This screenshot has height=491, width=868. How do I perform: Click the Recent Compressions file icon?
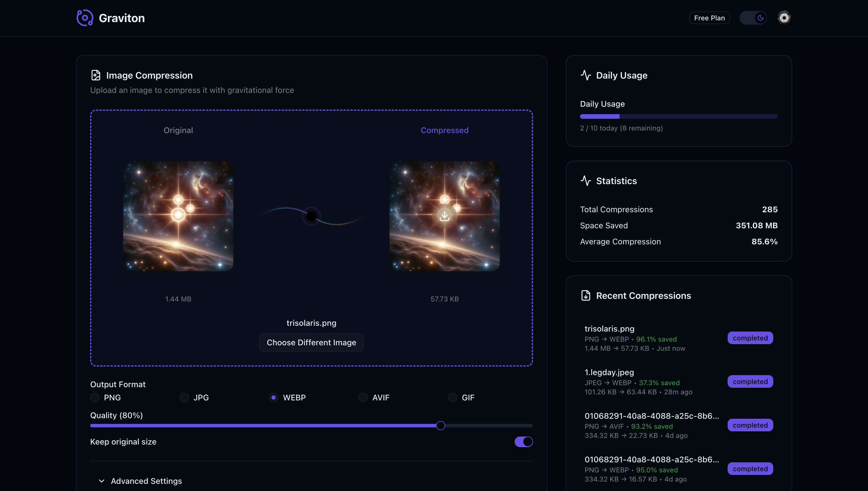[586, 295]
